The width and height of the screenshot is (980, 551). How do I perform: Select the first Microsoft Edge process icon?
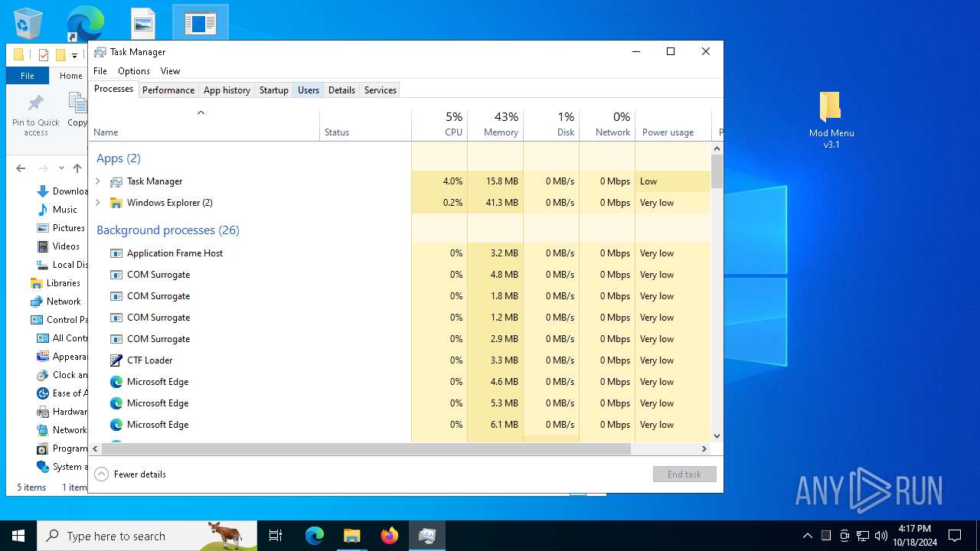coord(116,382)
